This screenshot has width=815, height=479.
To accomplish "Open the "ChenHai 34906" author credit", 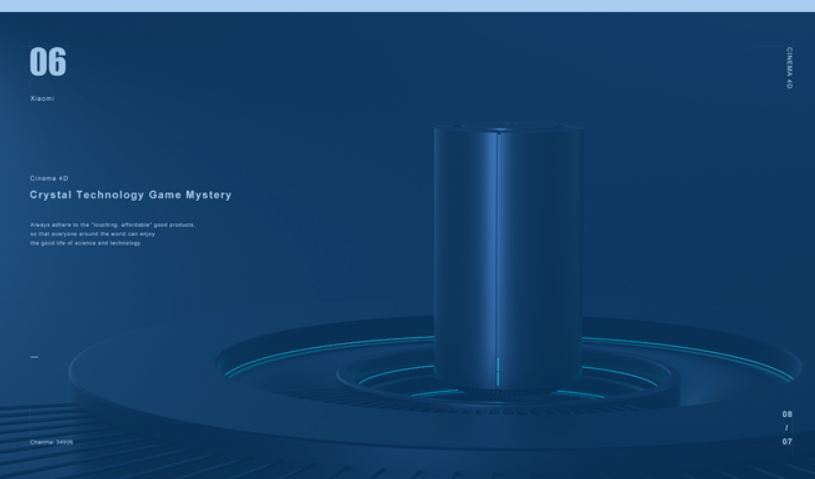I will point(51,441).
